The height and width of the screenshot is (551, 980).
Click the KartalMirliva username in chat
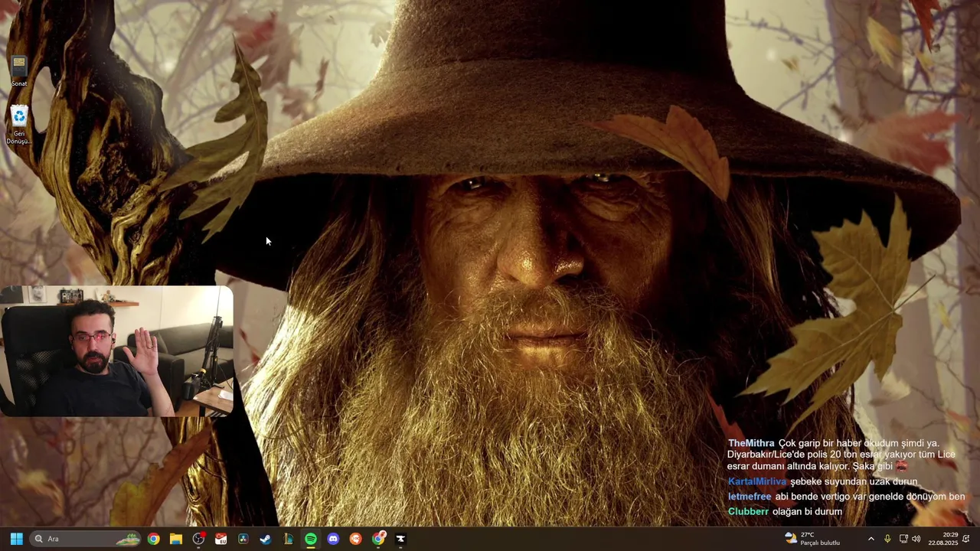click(756, 481)
